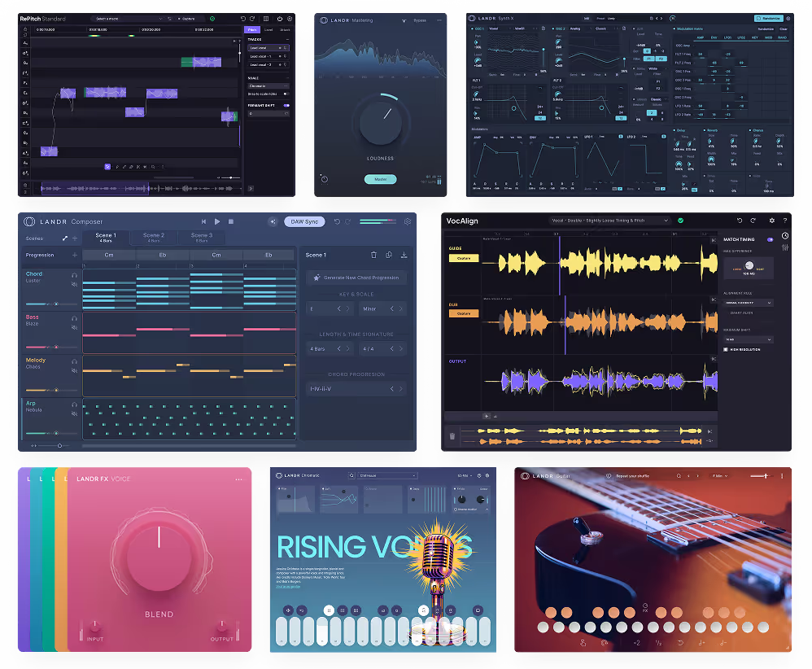This screenshot has height=669, width=812.
Task: Switch to the Scene 2 tab
Action: 154,238
